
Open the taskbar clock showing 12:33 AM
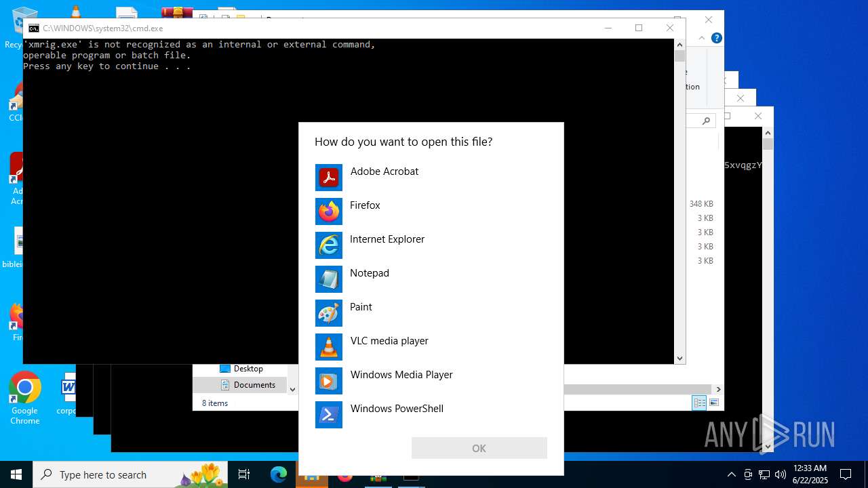click(810, 474)
